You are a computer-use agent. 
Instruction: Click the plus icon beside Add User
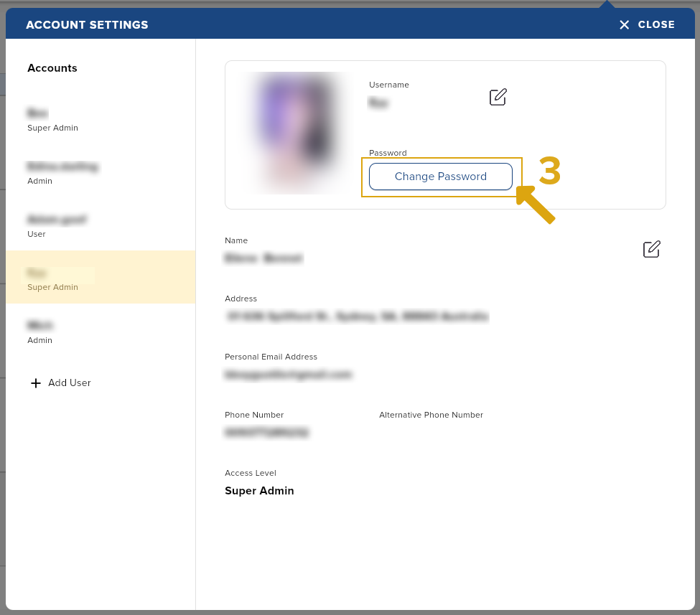point(36,383)
